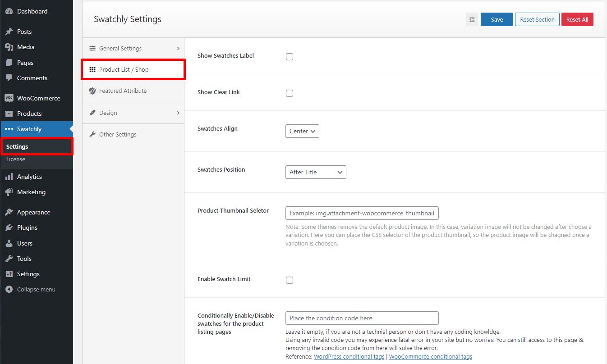
Task: Open the Other Settings tab
Action: (118, 134)
